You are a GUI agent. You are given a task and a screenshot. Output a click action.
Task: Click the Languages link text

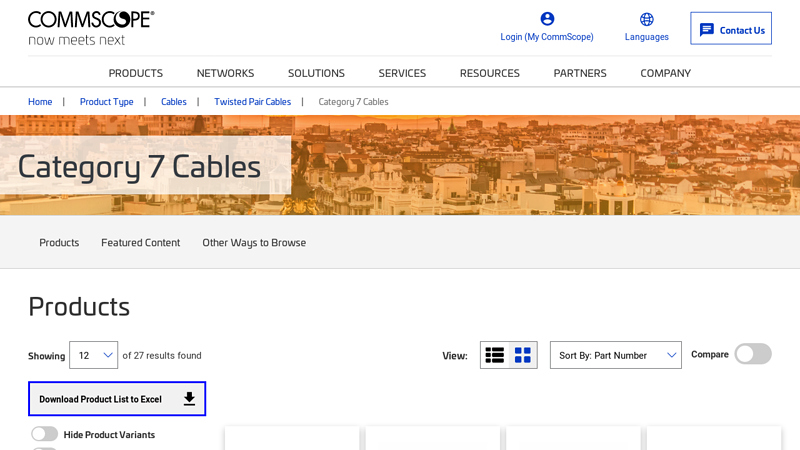coord(646,37)
